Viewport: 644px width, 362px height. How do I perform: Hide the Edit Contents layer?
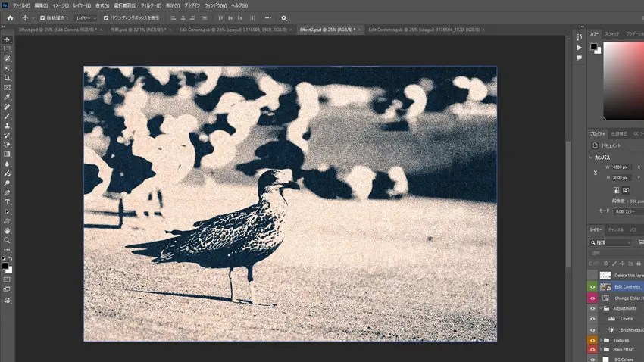point(592,287)
